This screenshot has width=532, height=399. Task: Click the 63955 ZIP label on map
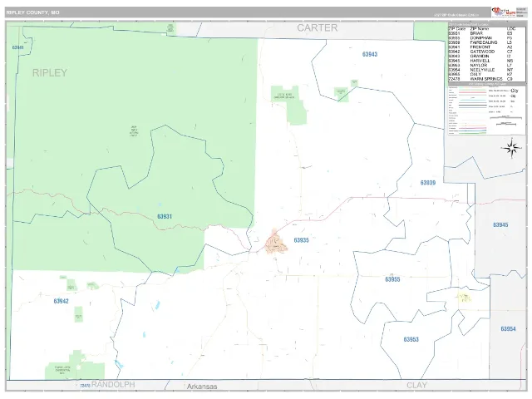pyautogui.click(x=392, y=279)
